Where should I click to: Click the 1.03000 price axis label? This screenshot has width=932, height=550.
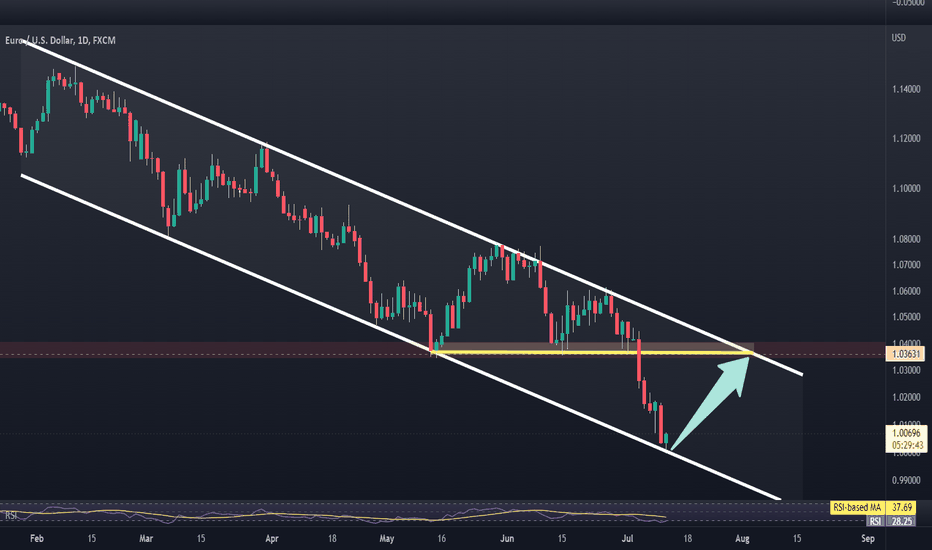click(906, 370)
